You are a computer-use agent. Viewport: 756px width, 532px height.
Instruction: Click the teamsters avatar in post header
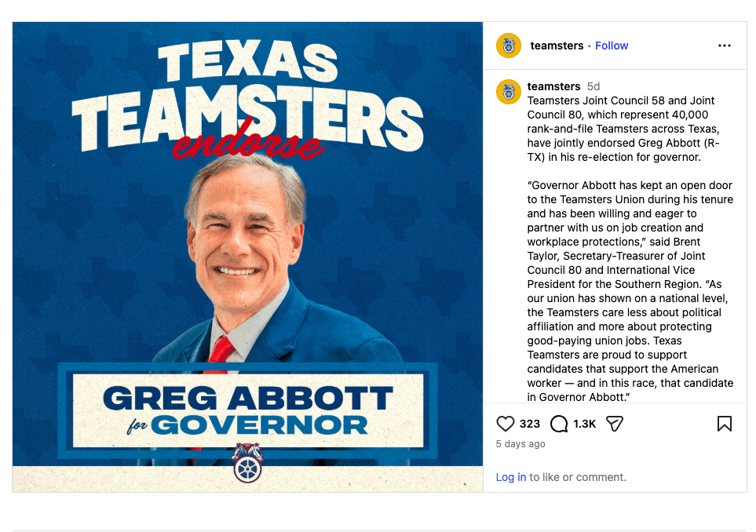click(509, 46)
